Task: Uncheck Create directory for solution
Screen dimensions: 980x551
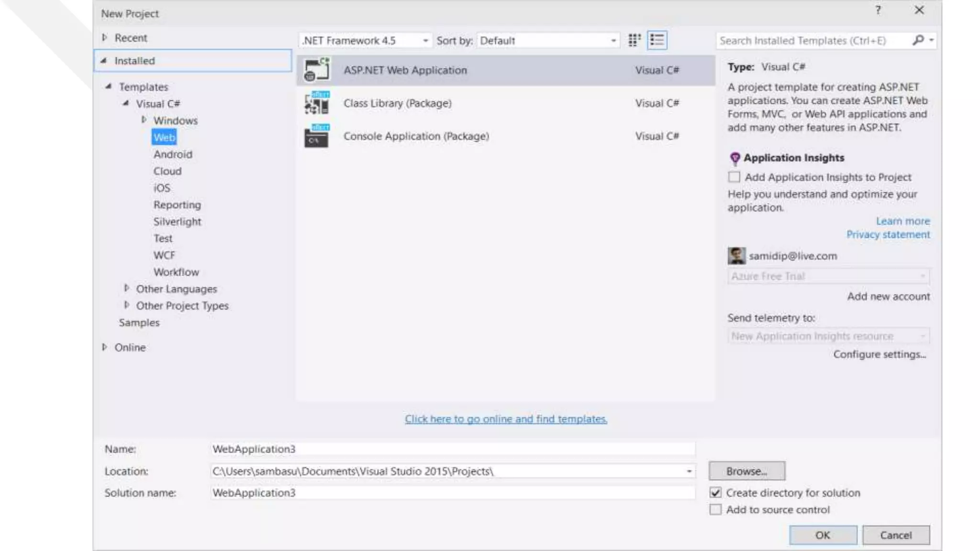Action: coord(715,493)
